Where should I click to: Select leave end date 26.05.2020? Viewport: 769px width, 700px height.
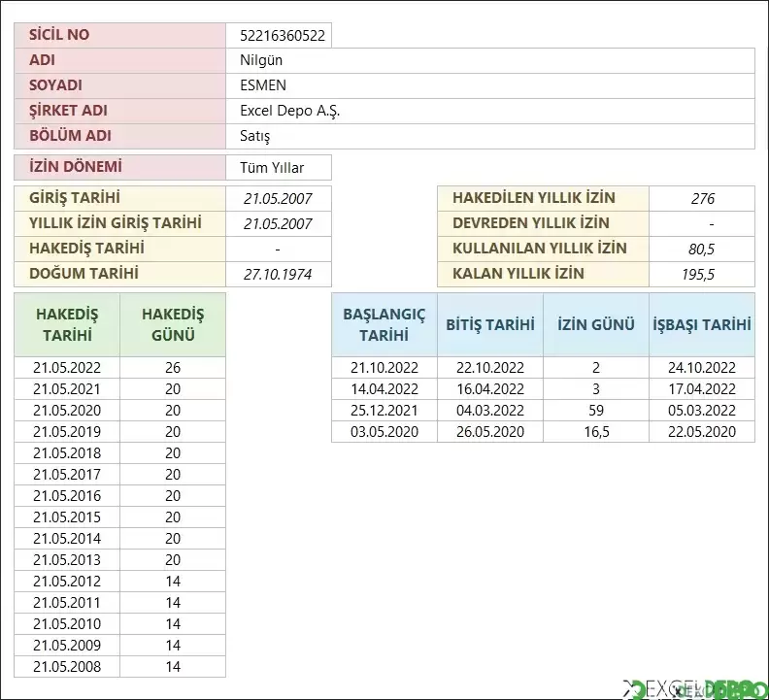tap(490, 432)
